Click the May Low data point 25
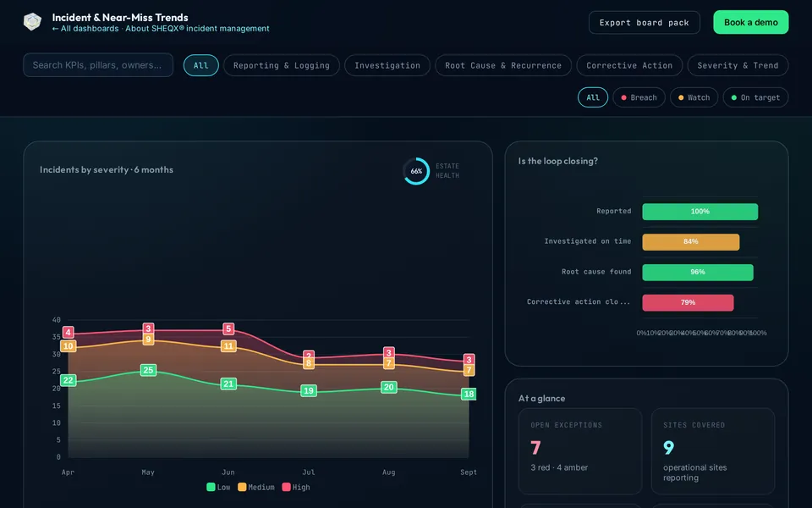Viewport: 812px width, 508px height. point(148,370)
